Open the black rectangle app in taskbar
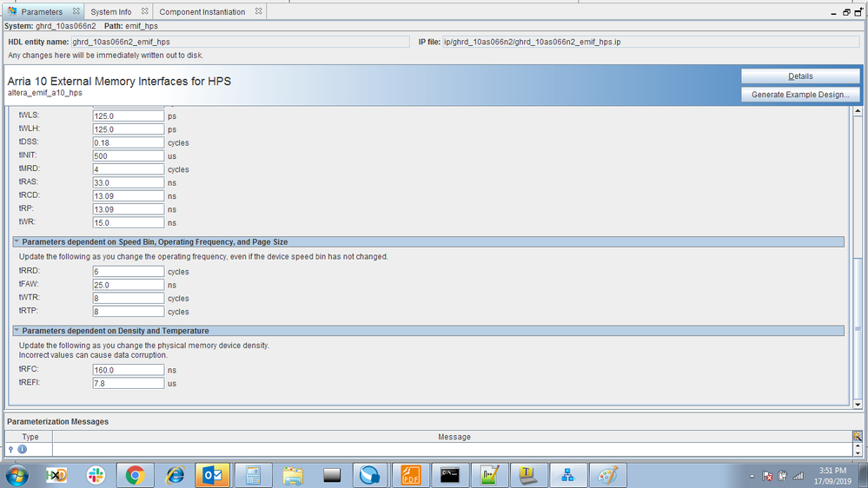This screenshot has width=868, height=488. click(332, 475)
